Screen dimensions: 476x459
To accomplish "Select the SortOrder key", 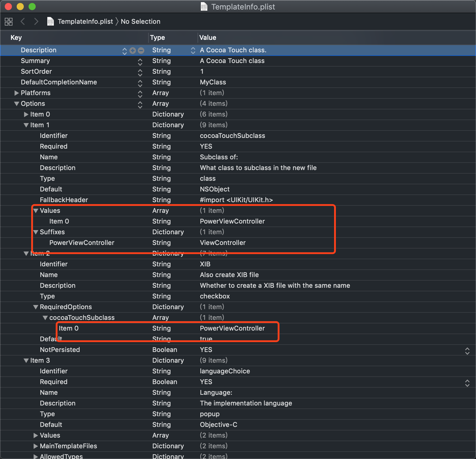I will point(36,71).
